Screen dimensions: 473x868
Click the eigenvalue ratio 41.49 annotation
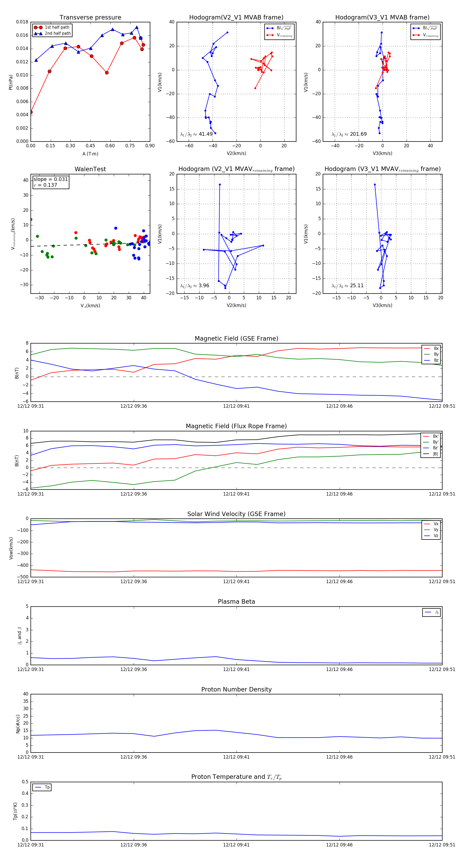pyautogui.click(x=196, y=134)
